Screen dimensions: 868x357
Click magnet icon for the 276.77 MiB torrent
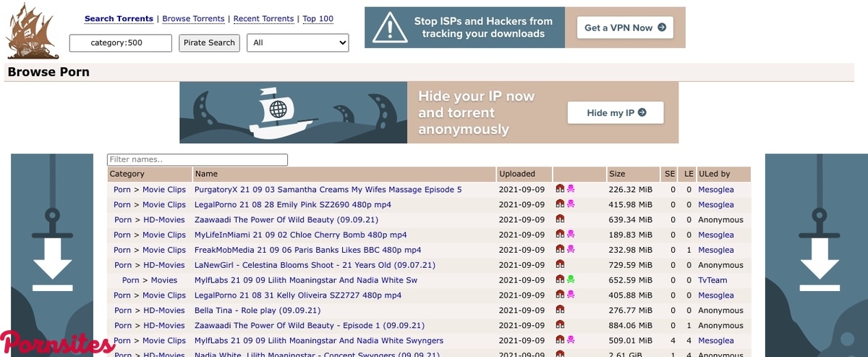560,311
